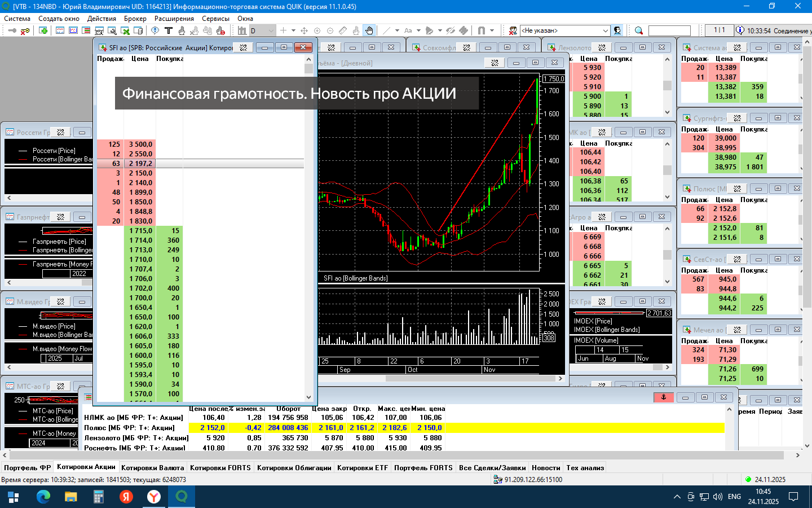812x508 pixels.
Task: Open the Брокер menu
Action: point(135,19)
